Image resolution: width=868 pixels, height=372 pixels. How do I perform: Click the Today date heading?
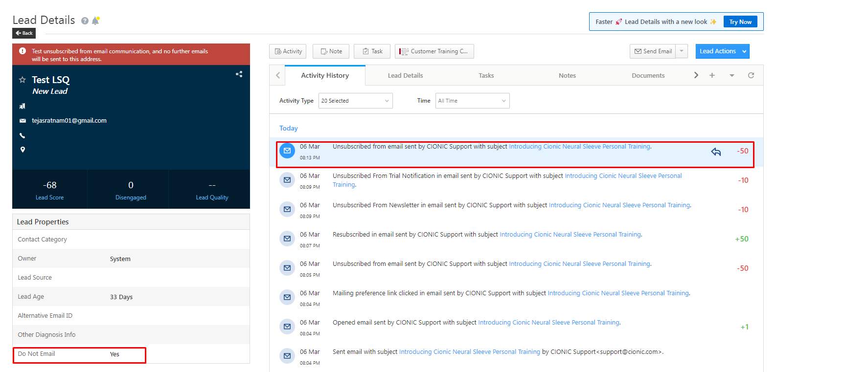pos(289,128)
